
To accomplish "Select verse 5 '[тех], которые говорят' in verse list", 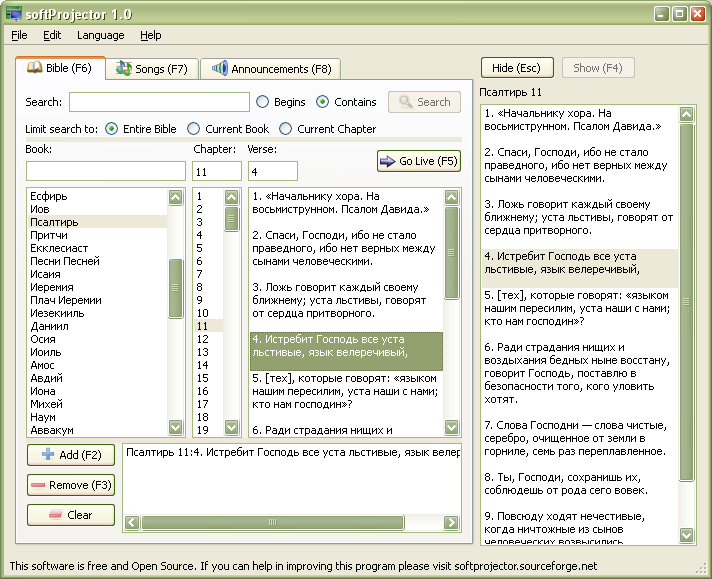I will point(346,391).
